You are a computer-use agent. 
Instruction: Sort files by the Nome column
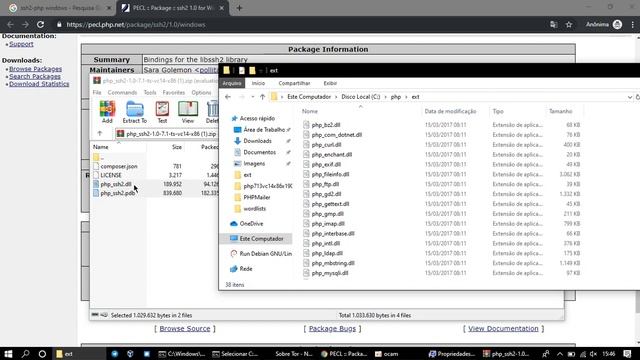(310, 111)
